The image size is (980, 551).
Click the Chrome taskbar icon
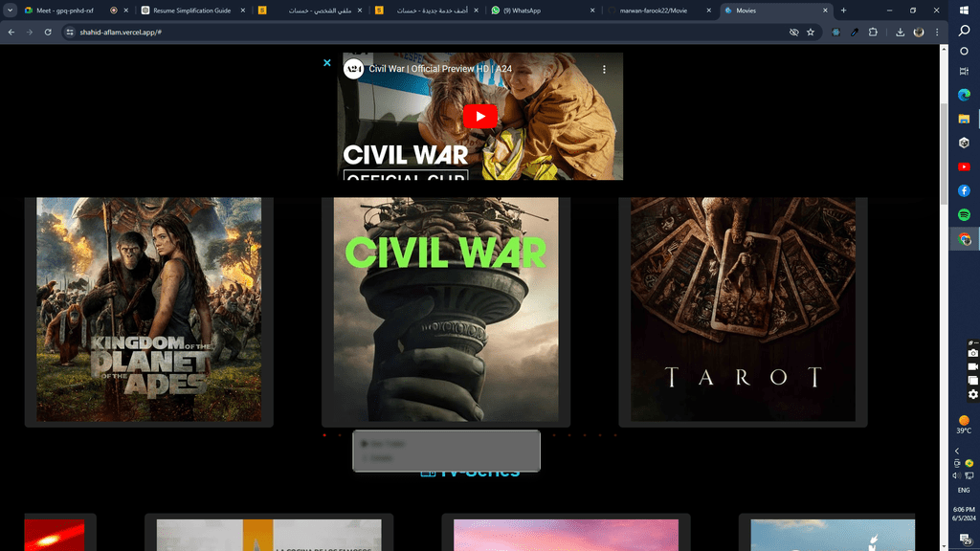point(965,239)
